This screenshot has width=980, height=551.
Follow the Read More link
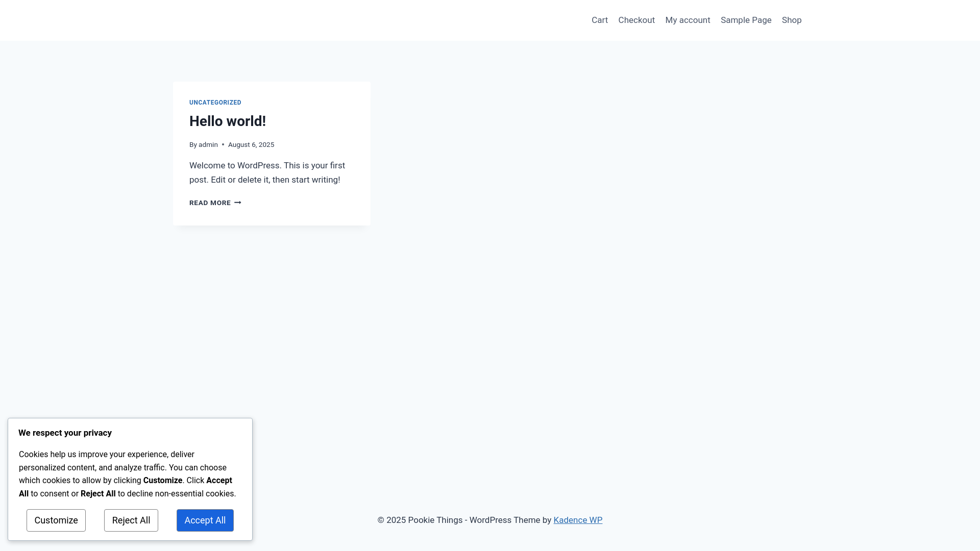click(x=215, y=203)
